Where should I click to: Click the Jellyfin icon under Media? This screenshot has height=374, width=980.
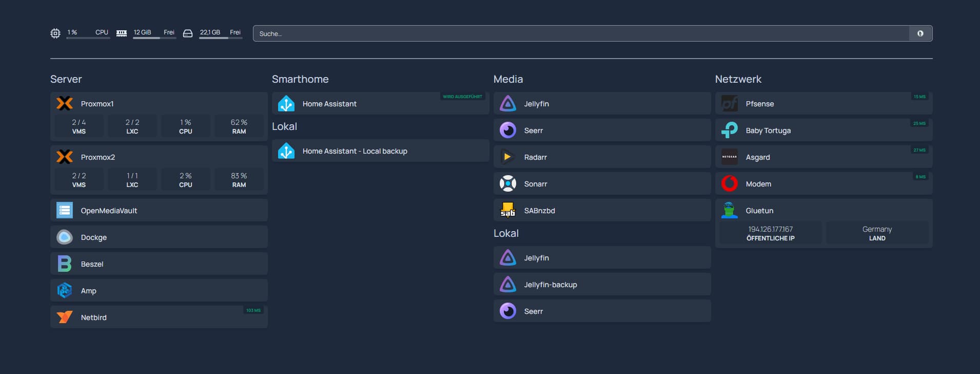[508, 103]
